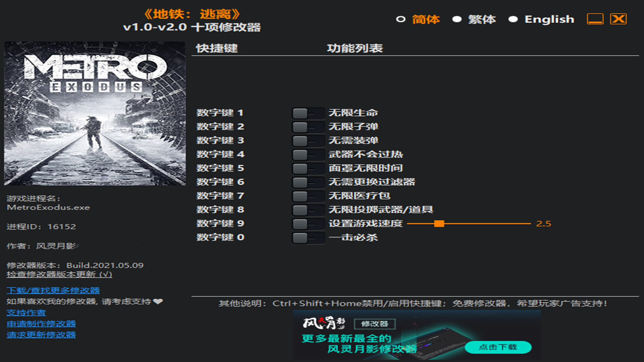Viewport: 644px width, 362px height.
Task: Select 繁体 language radio button
Action: click(x=457, y=19)
